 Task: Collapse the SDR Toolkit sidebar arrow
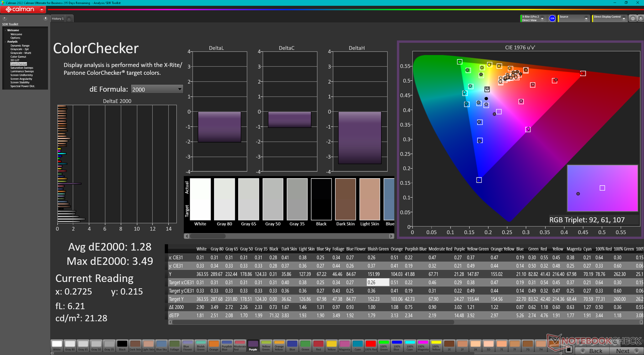pyautogui.click(x=45, y=18)
